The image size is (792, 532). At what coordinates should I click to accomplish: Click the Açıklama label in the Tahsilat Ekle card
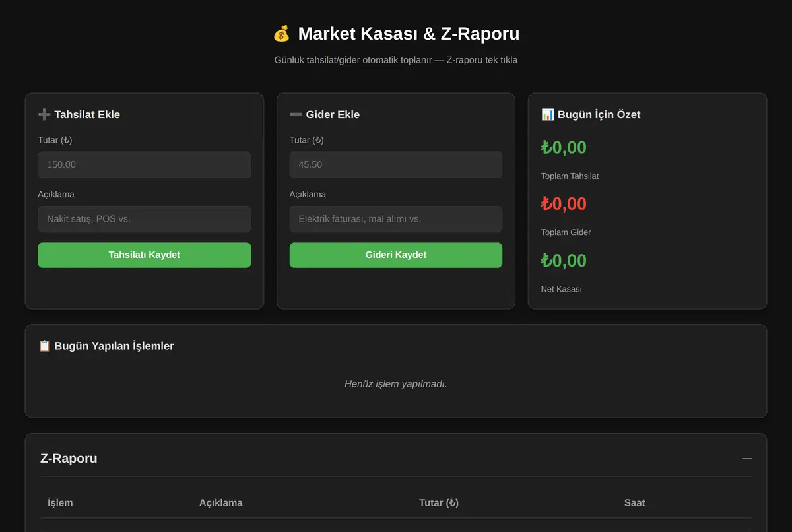click(x=56, y=195)
